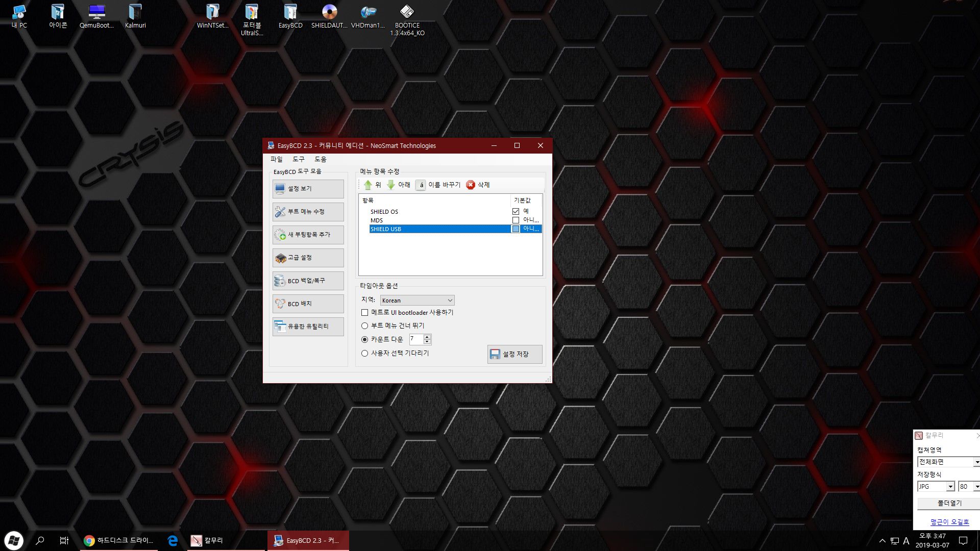
Task: Decrease the countdown value with down arrow
Action: pos(427,342)
